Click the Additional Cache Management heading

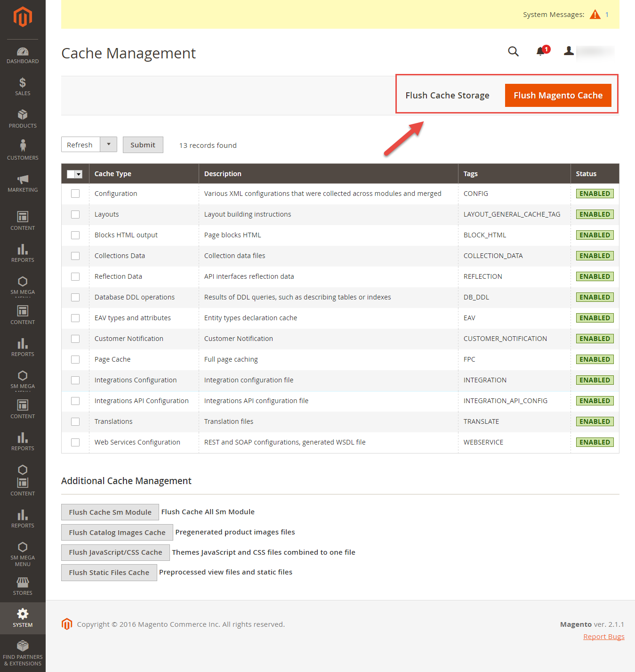[x=126, y=481]
